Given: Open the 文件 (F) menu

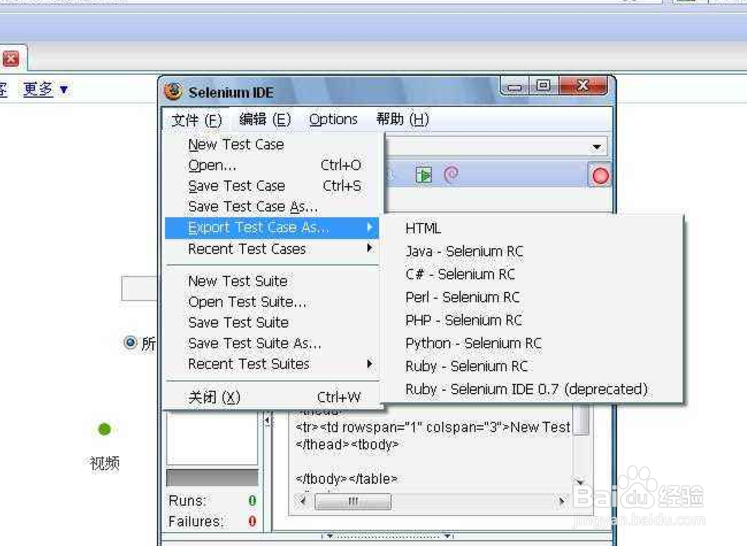Looking at the screenshot, I should coord(196,120).
